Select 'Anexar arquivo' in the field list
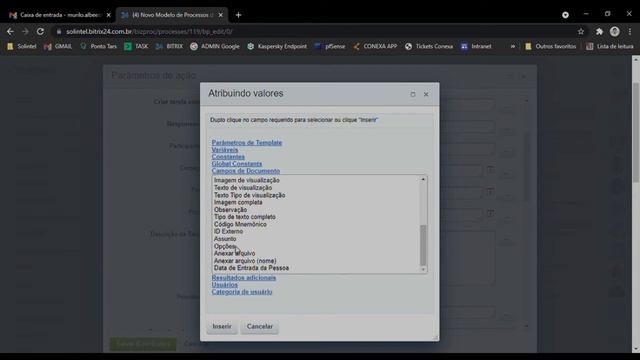The height and width of the screenshot is (360, 640). click(x=234, y=253)
